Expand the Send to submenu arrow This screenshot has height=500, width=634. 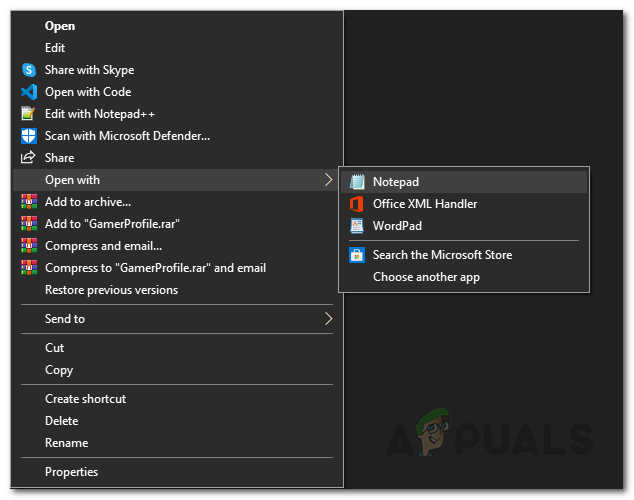(328, 319)
